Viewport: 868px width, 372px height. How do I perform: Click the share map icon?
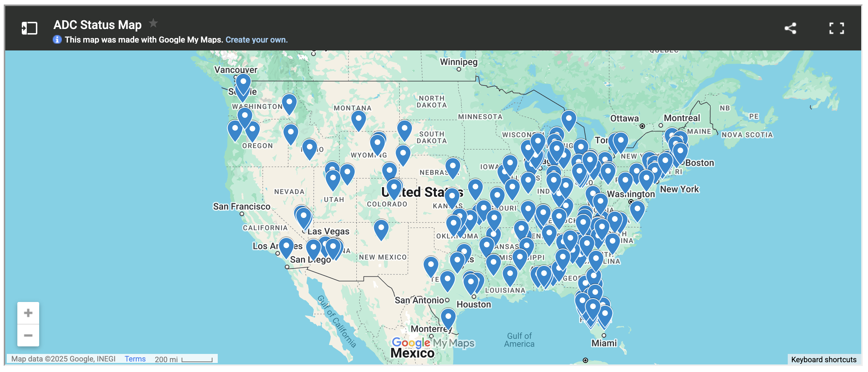tap(790, 28)
